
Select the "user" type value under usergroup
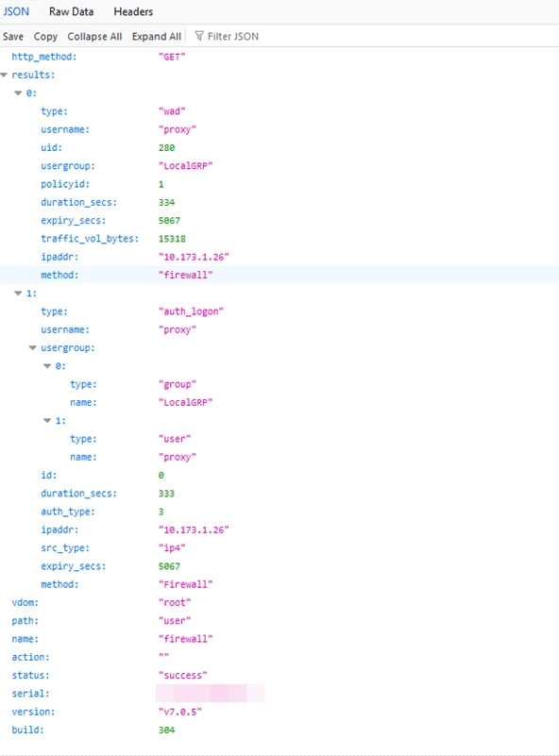click(175, 439)
